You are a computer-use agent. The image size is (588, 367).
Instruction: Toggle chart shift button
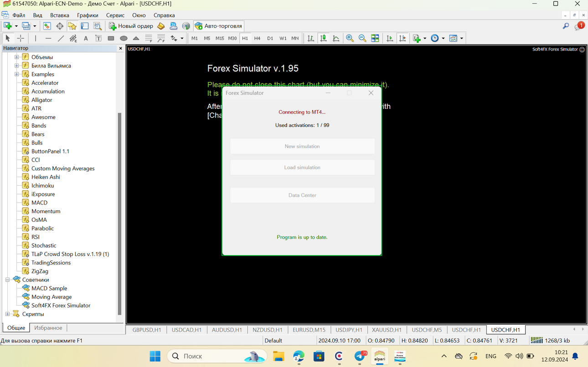402,38
